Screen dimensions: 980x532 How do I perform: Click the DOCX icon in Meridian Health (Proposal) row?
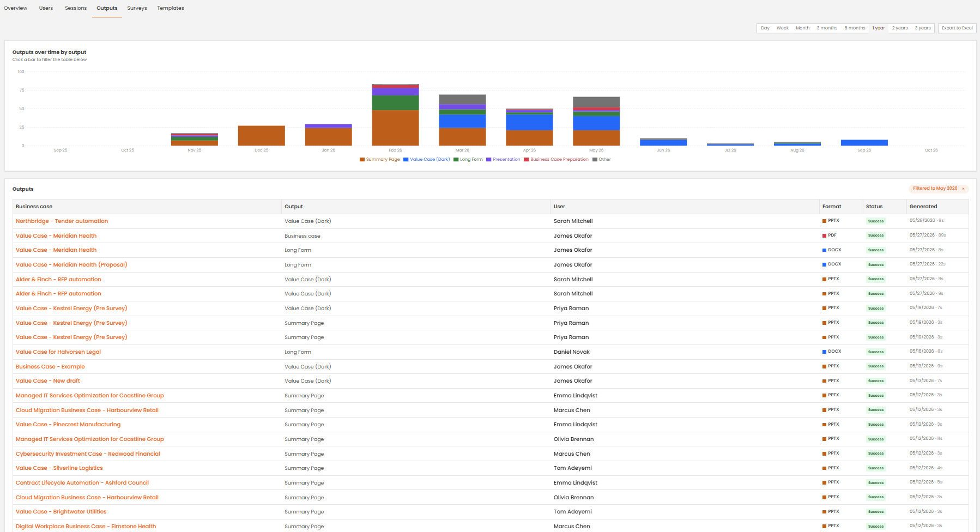pos(824,264)
